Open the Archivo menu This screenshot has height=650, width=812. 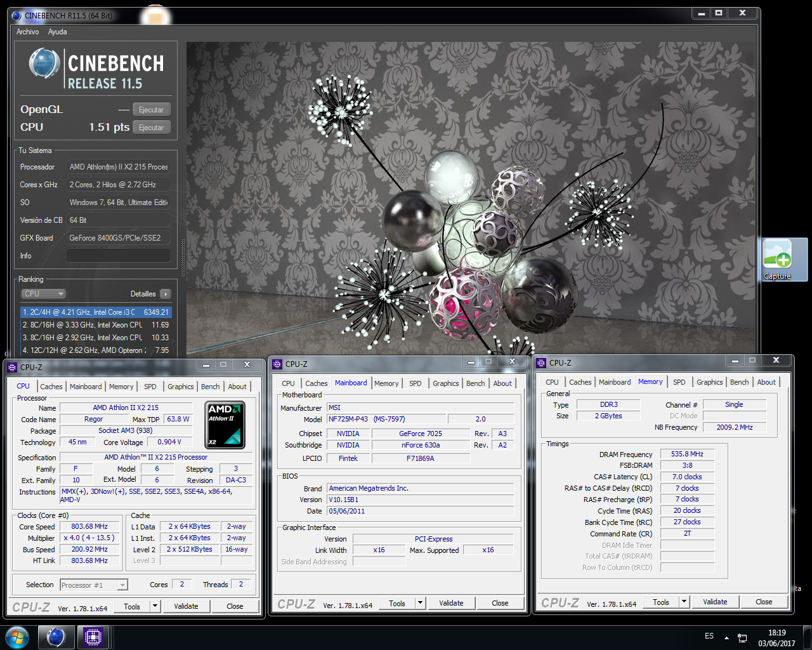coord(27,32)
